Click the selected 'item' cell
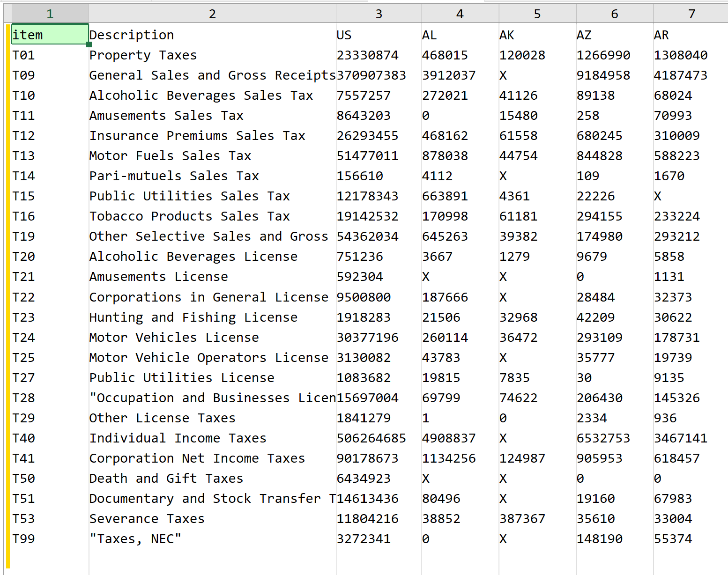The image size is (728, 575). [50, 35]
